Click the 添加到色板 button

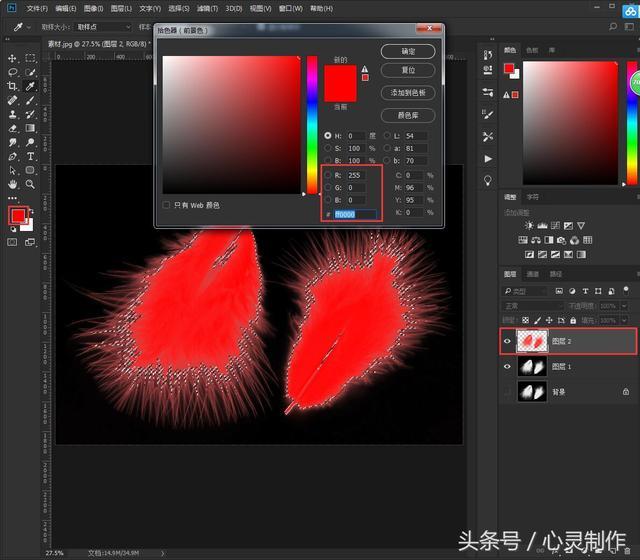pos(408,93)
